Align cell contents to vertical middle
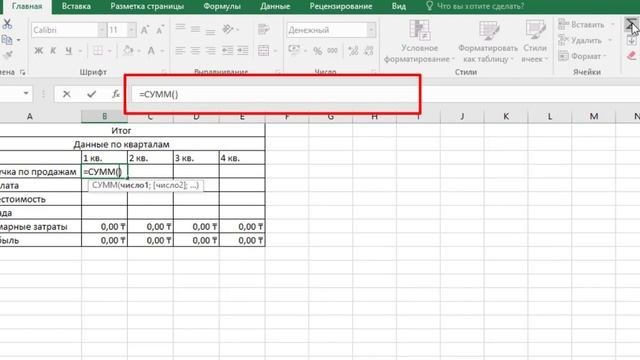Screen dimensions: 640x360 (x=196, y=29)
